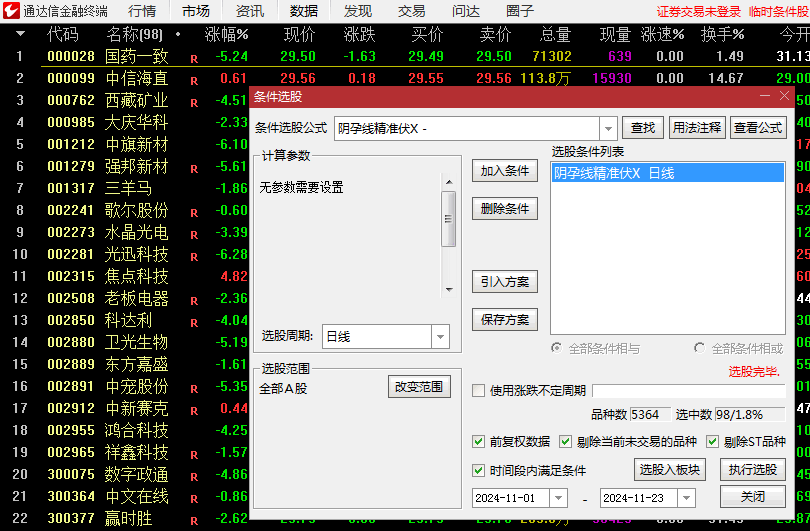Screen dimensions: 810x531
Task: Click the 保存方案 button
Action: pyautogui.click(x=505, y=320)
